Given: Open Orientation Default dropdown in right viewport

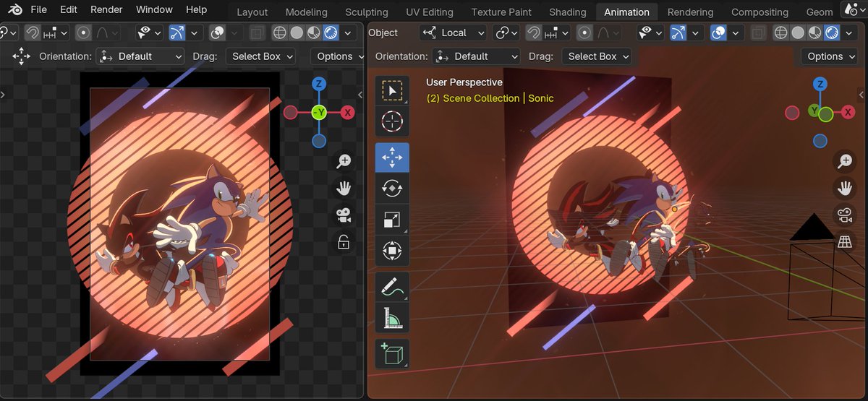Looking at the screenshot, I should point(477,56).
